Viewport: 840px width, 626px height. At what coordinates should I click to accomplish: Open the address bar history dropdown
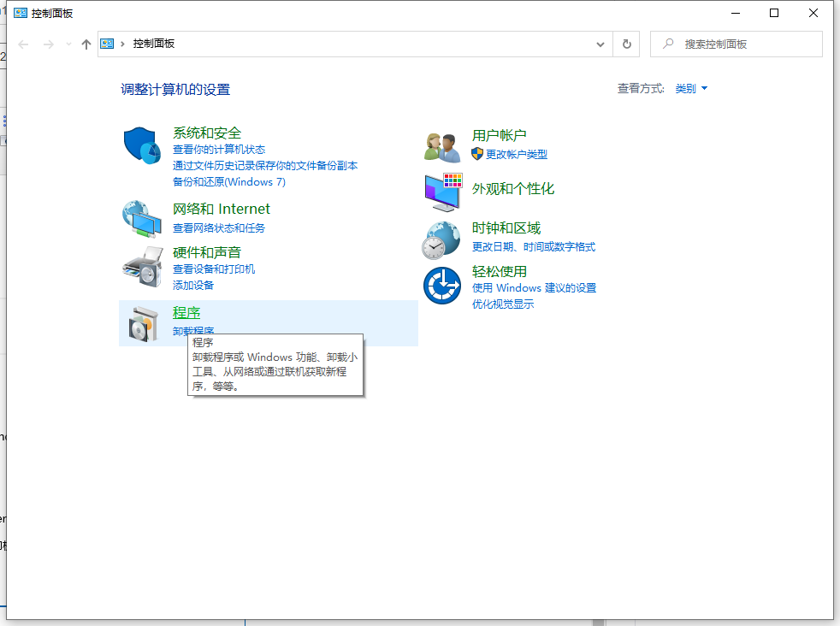pyautogui.click(x=600, y=44)
